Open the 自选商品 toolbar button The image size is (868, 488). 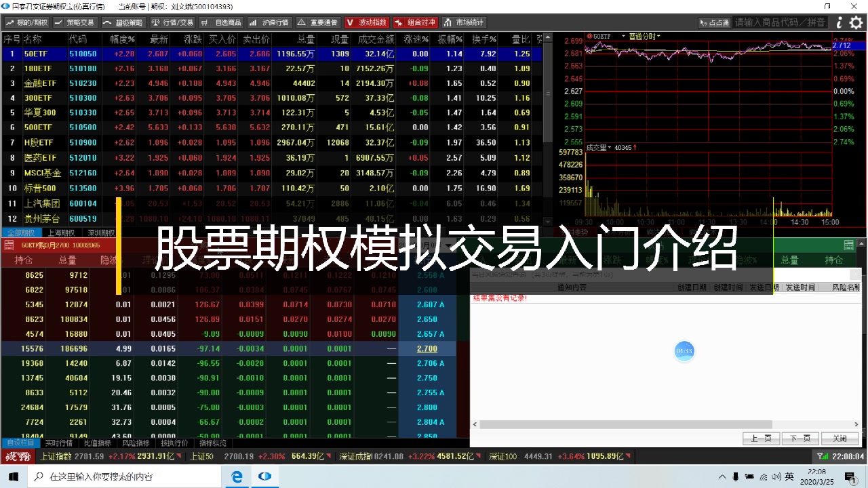point(220,22)
